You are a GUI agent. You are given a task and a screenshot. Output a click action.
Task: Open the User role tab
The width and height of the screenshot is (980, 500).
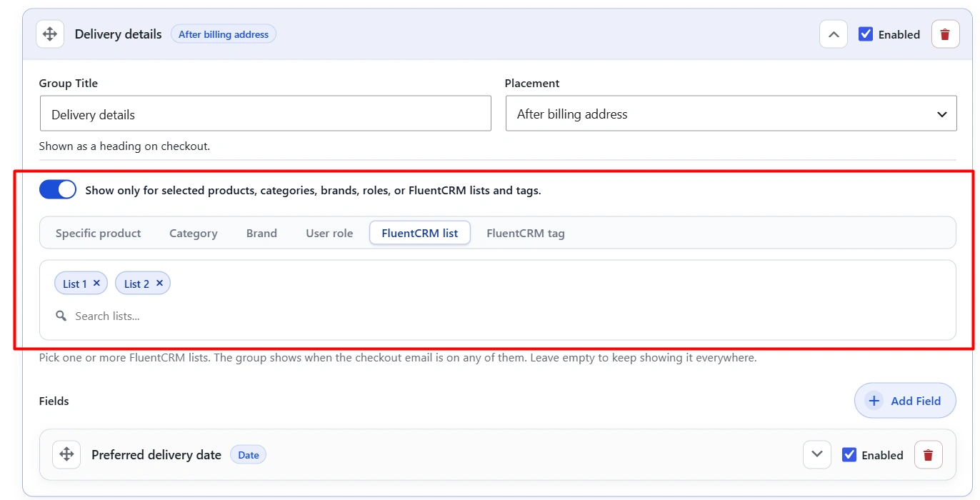(x=329, y=233)
